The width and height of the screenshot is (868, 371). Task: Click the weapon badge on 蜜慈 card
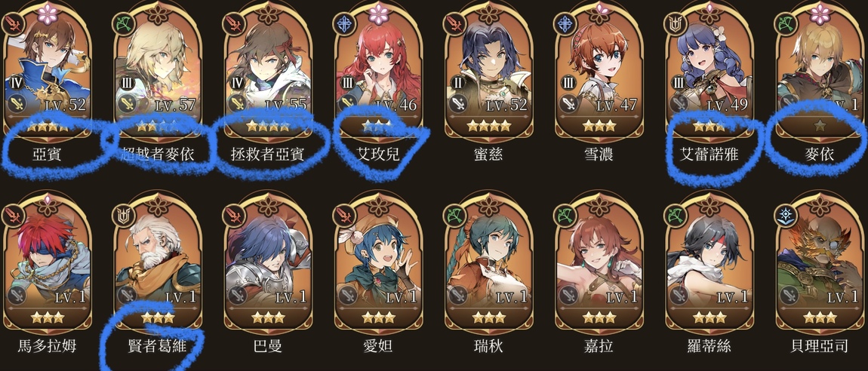click(x=458, y=103)
